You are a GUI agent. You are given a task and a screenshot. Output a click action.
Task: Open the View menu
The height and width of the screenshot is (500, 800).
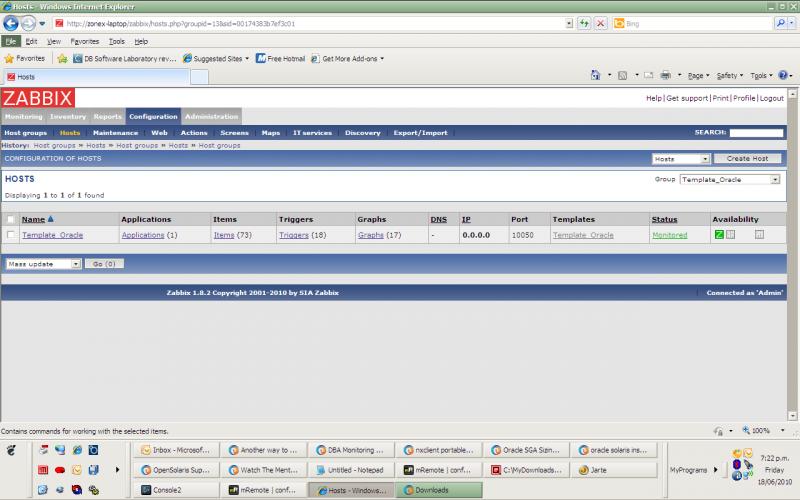(x=54, y=41)
